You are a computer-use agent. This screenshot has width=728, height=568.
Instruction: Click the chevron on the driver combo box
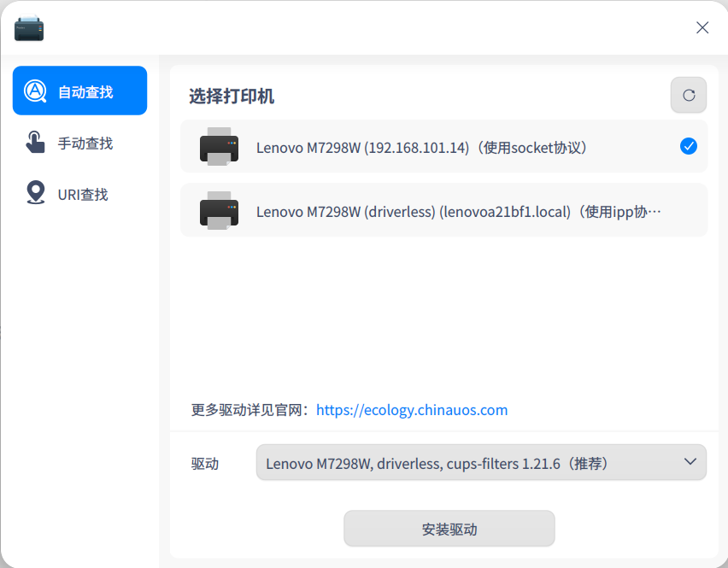pos(691,462)
